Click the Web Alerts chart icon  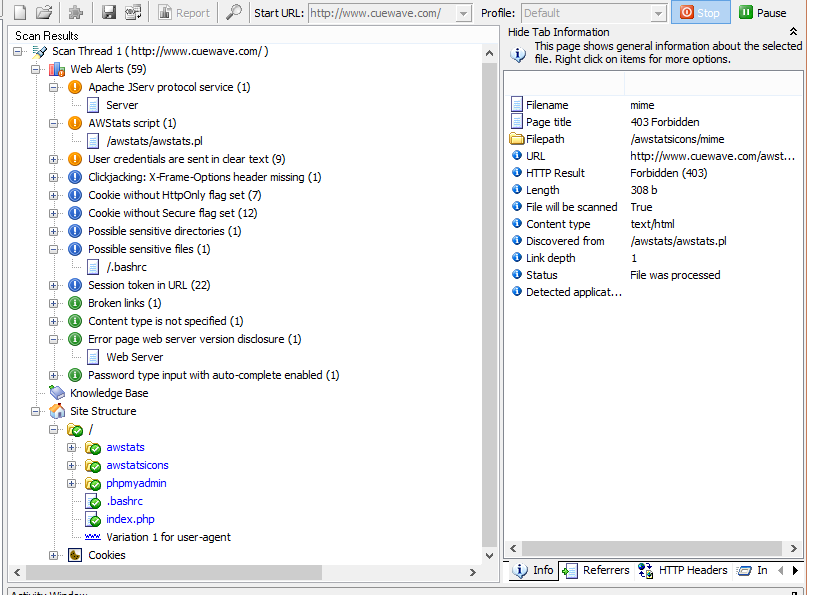(x=57, y=69)
